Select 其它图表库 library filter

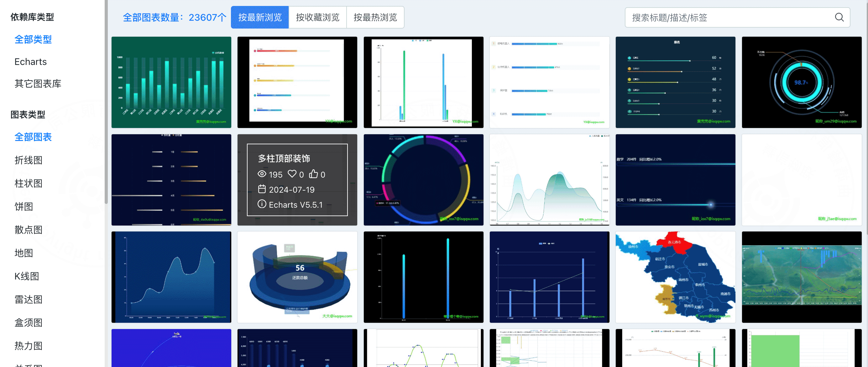coord(38,84)
